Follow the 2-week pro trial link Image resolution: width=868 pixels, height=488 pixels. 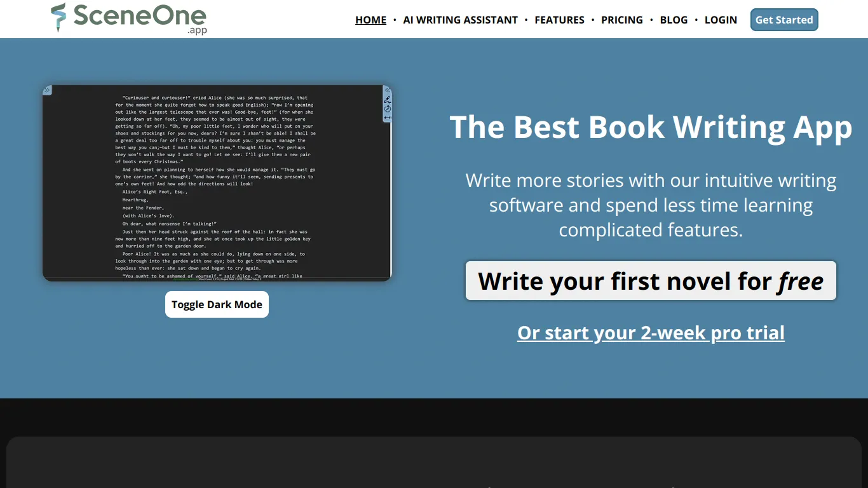(x=651, y=333)
